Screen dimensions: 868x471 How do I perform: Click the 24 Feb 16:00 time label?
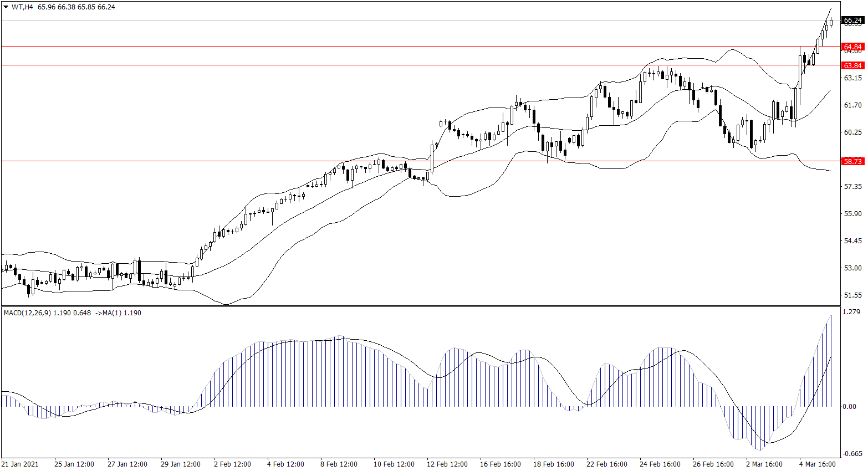click(x=660, y=464)
